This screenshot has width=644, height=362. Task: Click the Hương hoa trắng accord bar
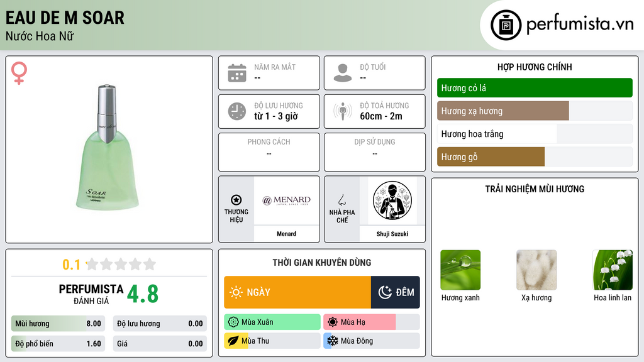[535, 134]
